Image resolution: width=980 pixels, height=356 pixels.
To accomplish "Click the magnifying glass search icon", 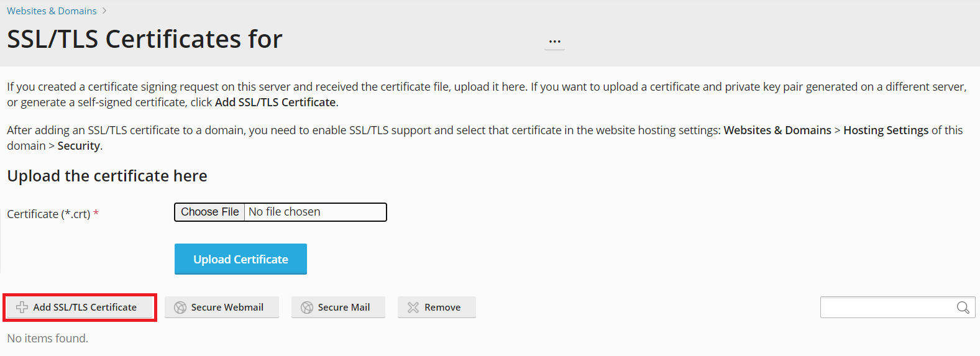I will point(963,308).
